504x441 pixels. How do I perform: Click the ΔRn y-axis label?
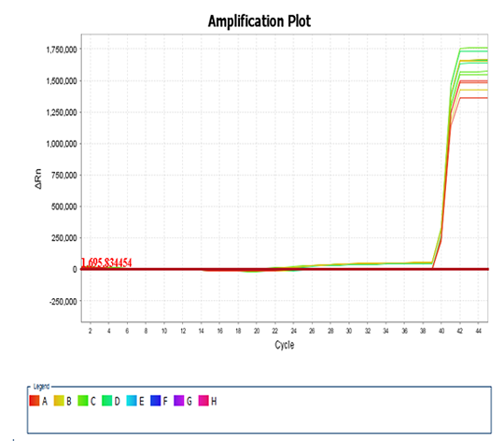pyautogui.click(x=38, y=178)
